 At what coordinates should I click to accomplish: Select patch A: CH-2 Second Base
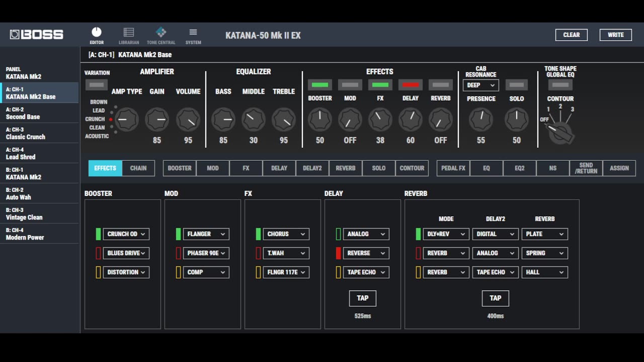[39, 113]
